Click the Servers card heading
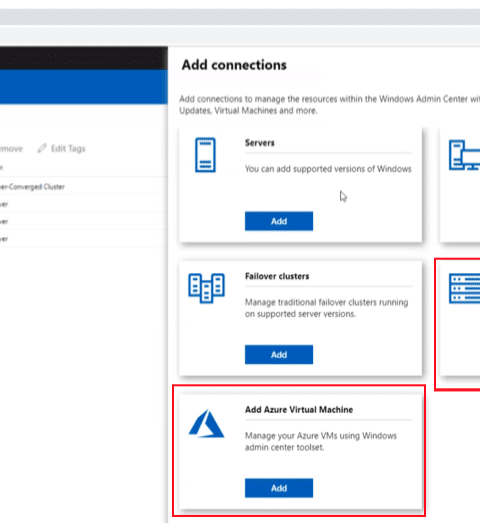This screenshot has height=532, width=480. 260,143
